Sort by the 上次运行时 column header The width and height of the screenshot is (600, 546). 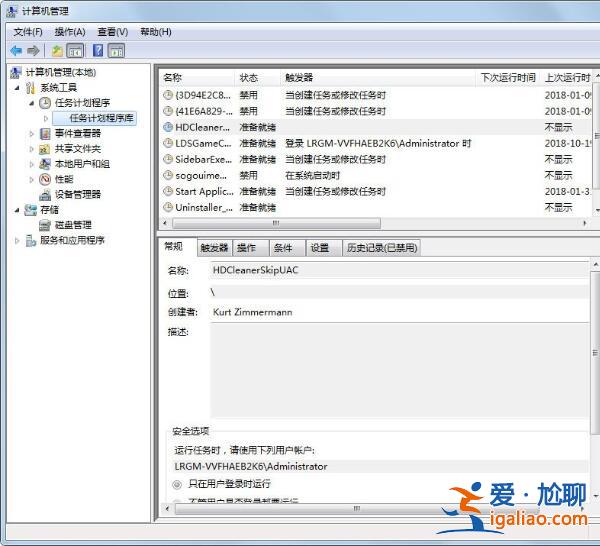click(x=567, y=78)
